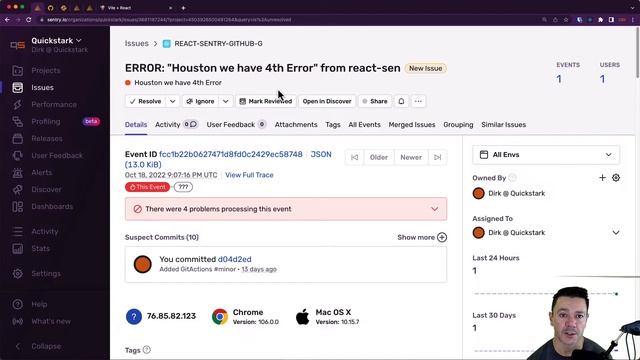
Task: Open the Quickstark organization dropdown
Action: tap(56, 40)
